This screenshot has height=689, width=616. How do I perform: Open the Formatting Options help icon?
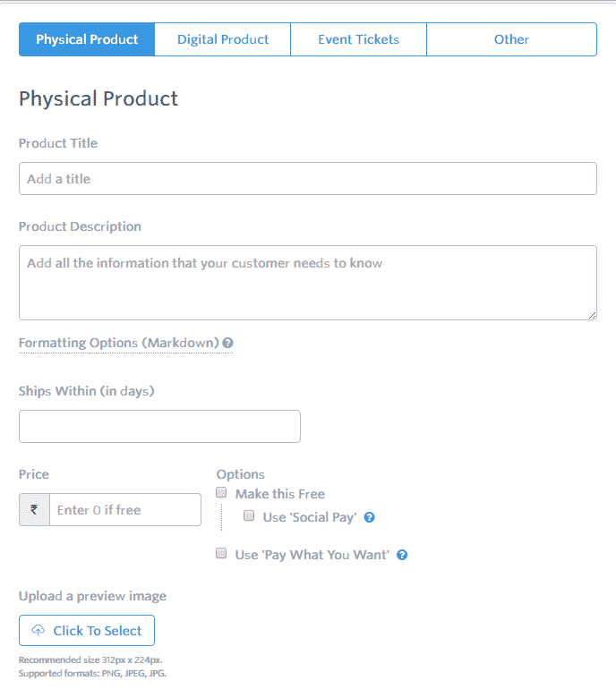point(227,343)
